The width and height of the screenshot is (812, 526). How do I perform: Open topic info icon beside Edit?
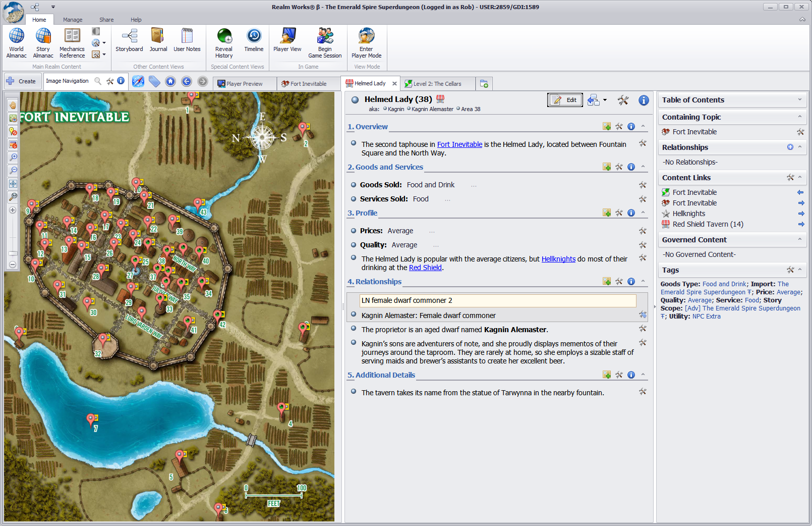644,100
